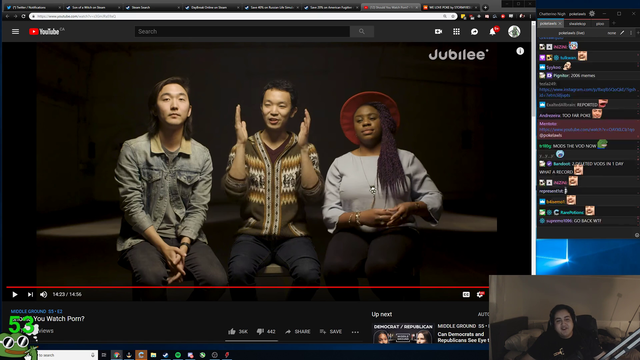Open the YouTube apps grid
This screenshot has width=640, height=360.
tap(456, 31)
